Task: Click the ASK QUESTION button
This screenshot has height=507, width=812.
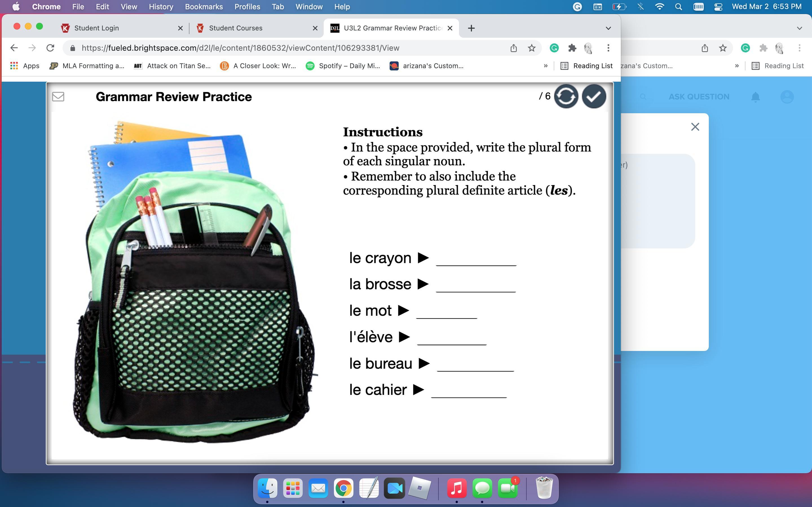Action: (699, 97)
